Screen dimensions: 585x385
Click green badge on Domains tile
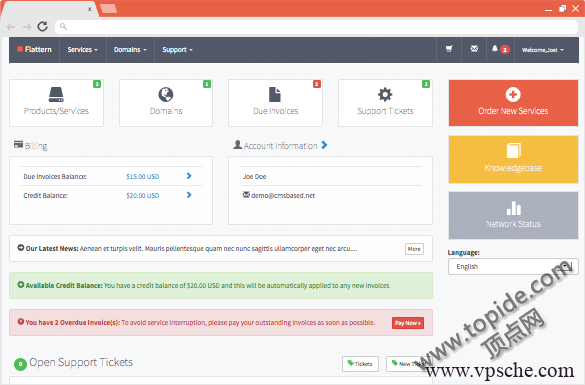(207, 84)
